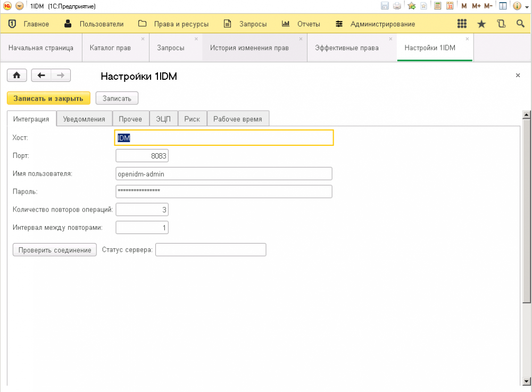Switch to the Уведомления settings tab
The width and height of the screenshot is (532, 392).
84,119
